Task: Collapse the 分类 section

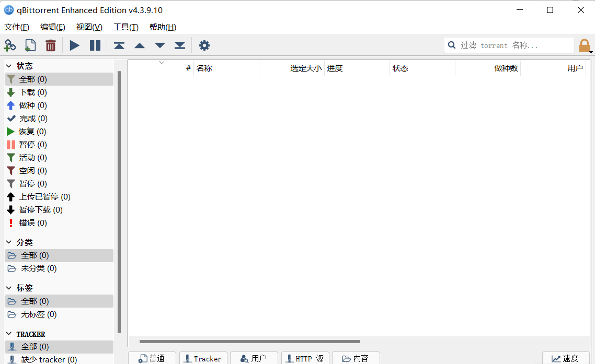Action: click(9, 242)
